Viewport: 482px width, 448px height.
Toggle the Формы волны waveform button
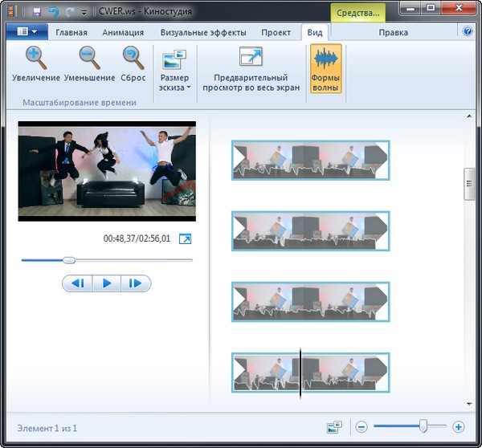click(325, 68)
